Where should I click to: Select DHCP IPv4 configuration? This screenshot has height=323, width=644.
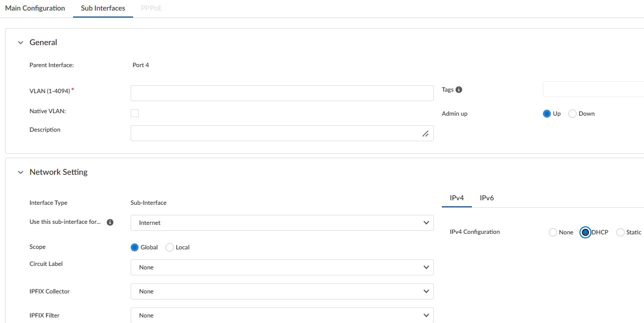tap(585, 232)
